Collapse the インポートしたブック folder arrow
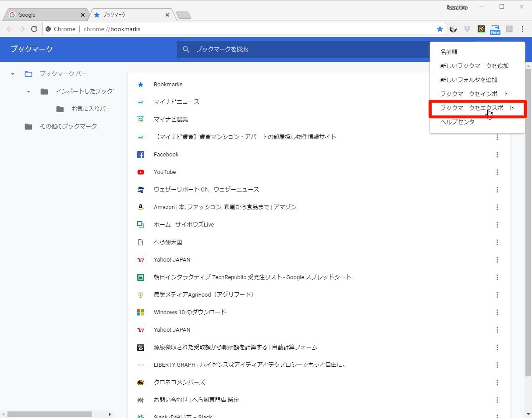 coord(28,92)
